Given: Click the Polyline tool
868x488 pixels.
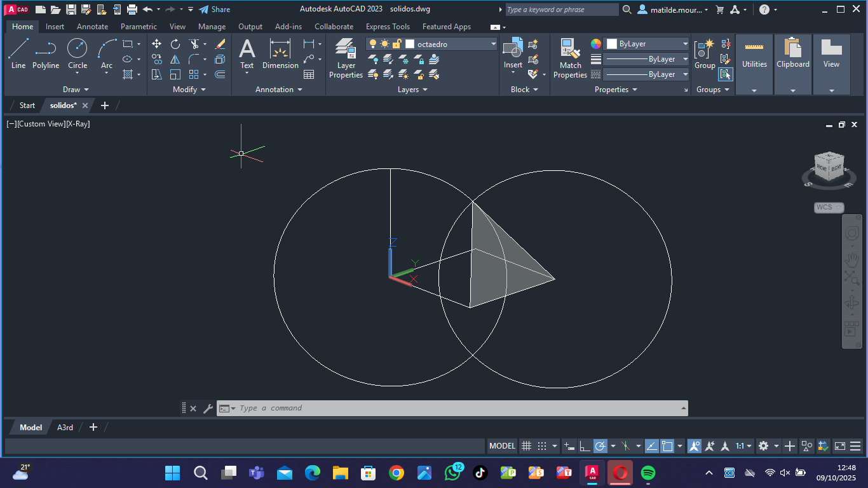Looking at the screenshot, I should click(46, 53).
